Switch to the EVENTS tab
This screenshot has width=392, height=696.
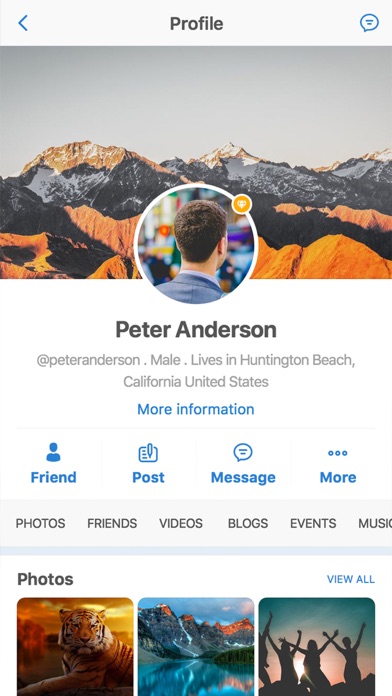coord(313,523)
